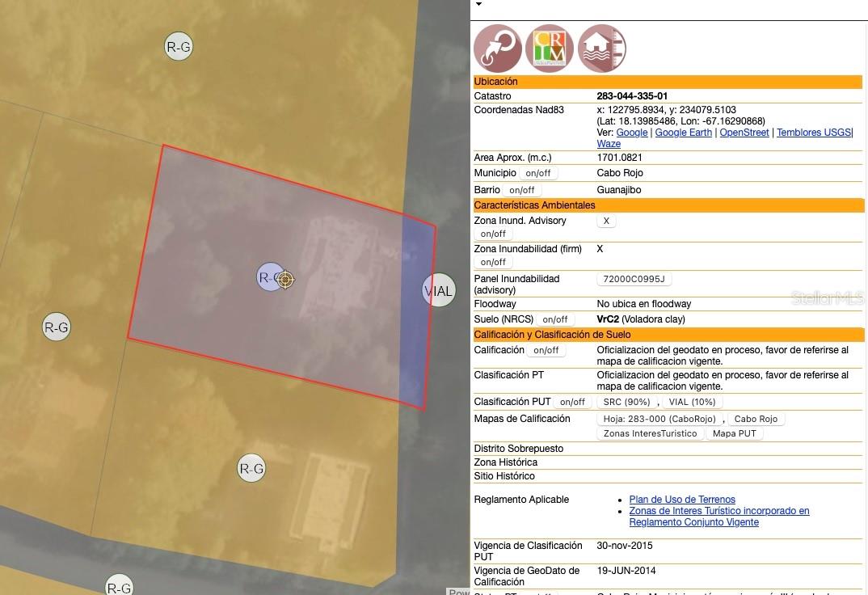Screen dimensions: 868x595
Task: Click the VIAL (10%) classification button
Action: click(692, 402)
